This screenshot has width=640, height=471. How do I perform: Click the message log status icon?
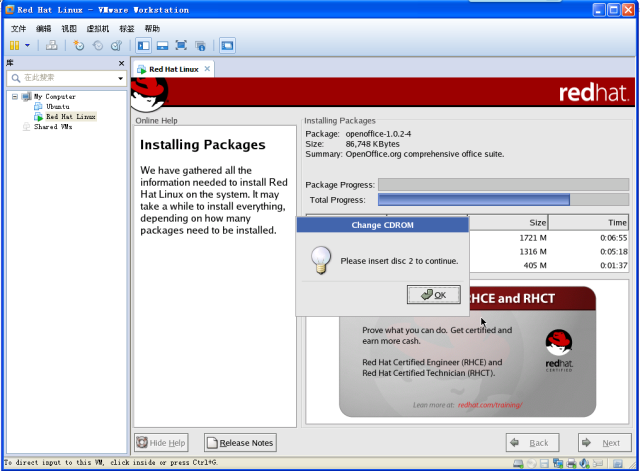598,464
